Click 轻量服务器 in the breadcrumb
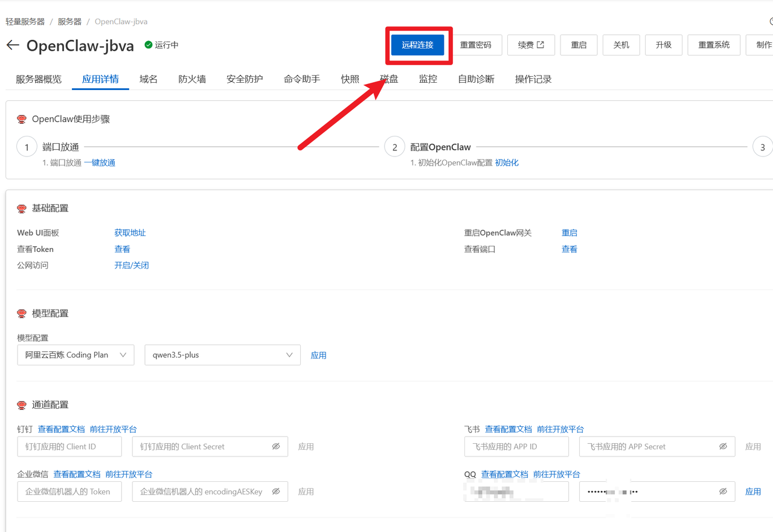The width and height of the screenshot is (773, 532). pos(25,21)
